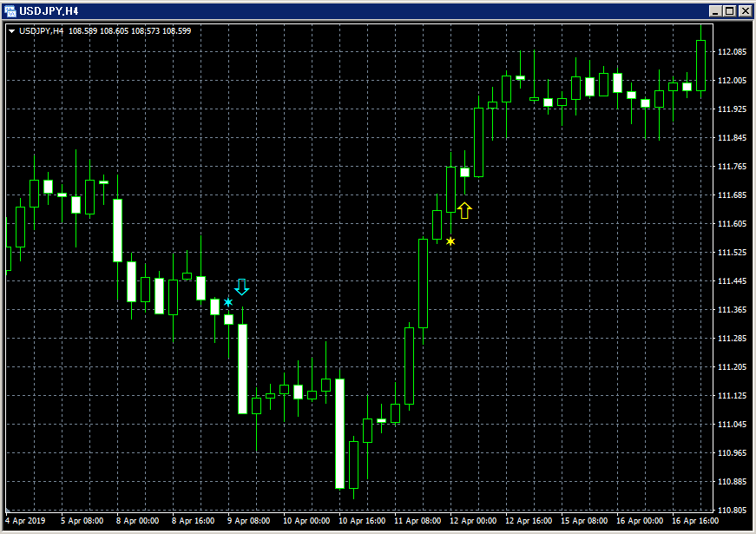Screen dimensions: 756x534
Task: Click the yellow up arrow buy signal
Action: (464, 210)
